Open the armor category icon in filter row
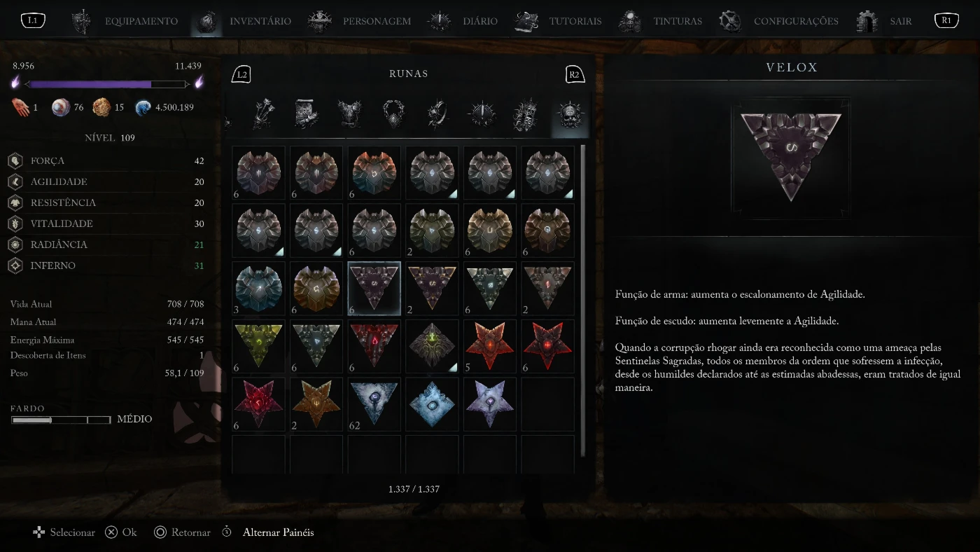This screenshot has height=552, width=980. [349, 113]
